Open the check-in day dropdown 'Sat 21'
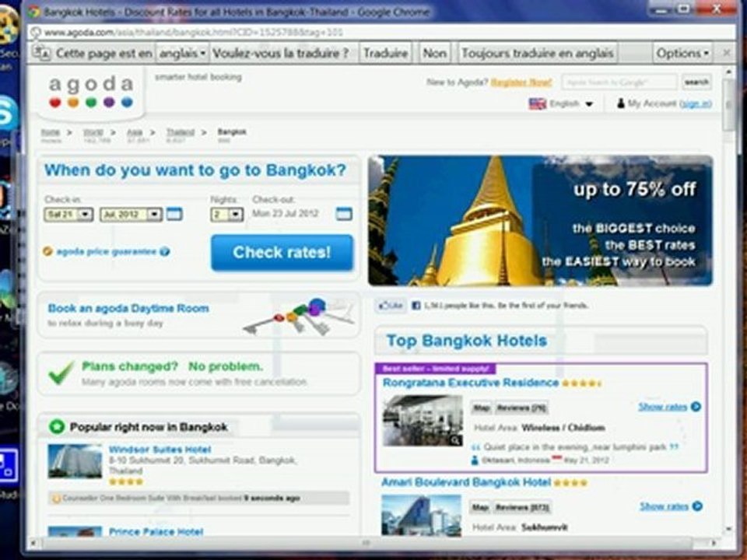Viewport: 747px width, 560px height. [x=68, y=215]
